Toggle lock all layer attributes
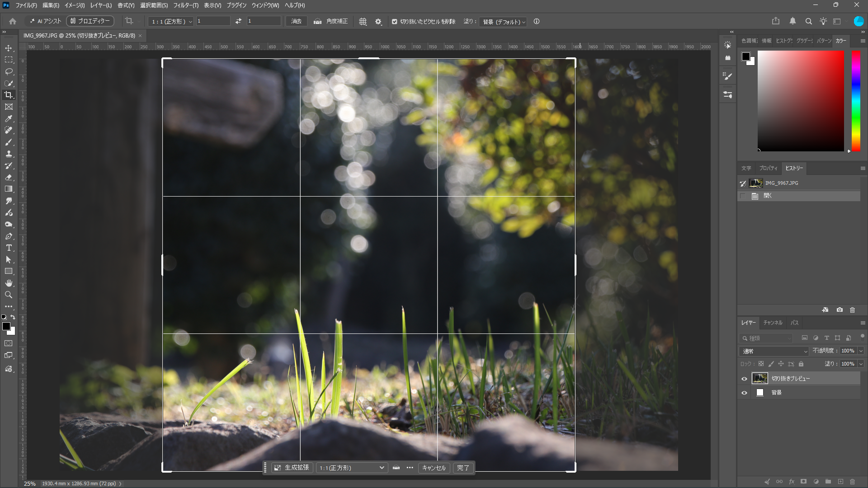This screenshot has height=488, width=868. pos(801,364)
